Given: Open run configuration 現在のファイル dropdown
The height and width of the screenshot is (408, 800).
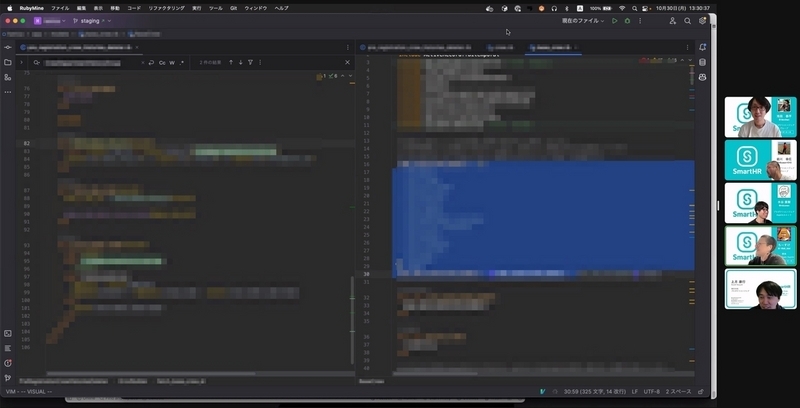Looking at the screenshot, I should click(583, 21).
